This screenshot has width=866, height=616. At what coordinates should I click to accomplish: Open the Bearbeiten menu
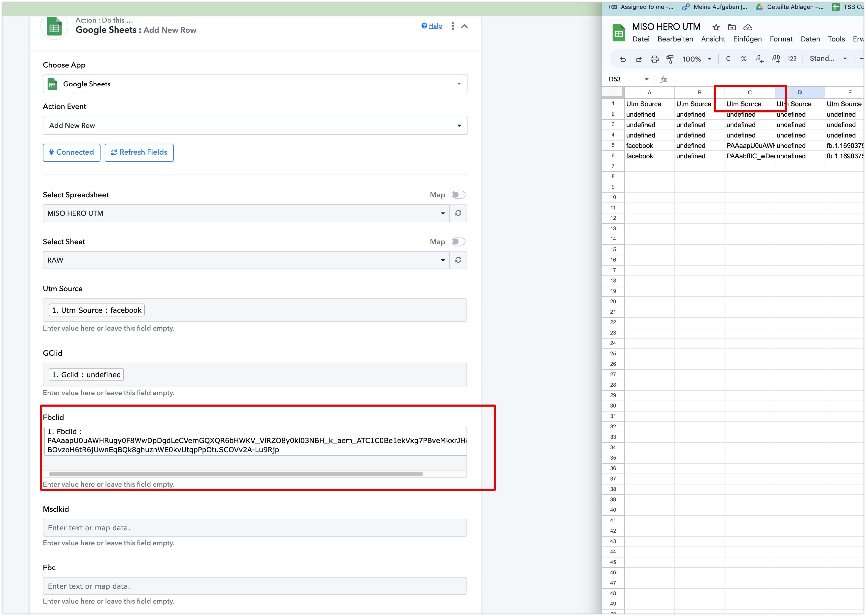click(675, 39)
